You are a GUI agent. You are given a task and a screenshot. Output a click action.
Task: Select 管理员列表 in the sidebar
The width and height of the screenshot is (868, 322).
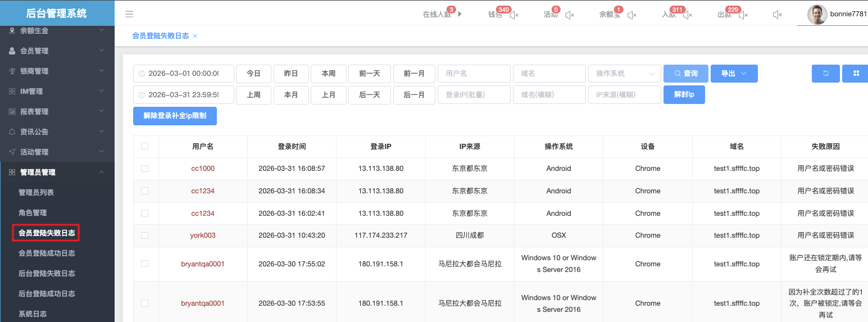pos(37,193)
